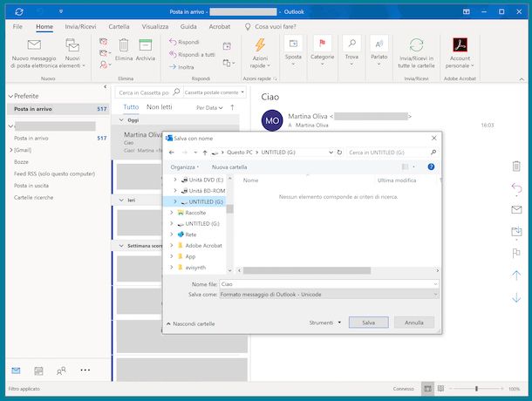Click Rispondi a tutti in ribbon
Viewport: 532px width, 401px height.
click(193, 55)
